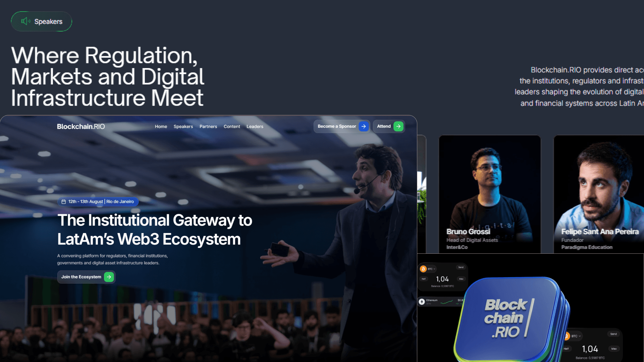Click the title "Fundador"
Viewport: 644px width, 362px height.
point(573,240)
